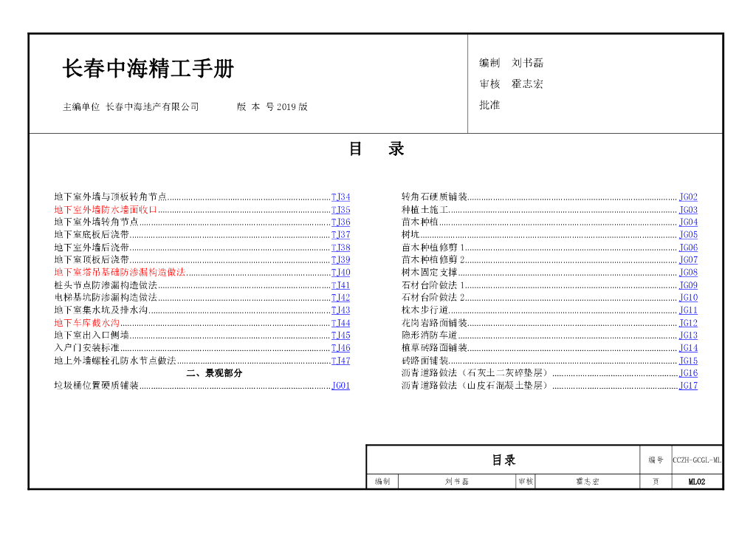The height and width of the screenshot is (535, 756).
Task: Follow the JG02 hyperlink
Action: pyautogui.click(x=688, y=197)
